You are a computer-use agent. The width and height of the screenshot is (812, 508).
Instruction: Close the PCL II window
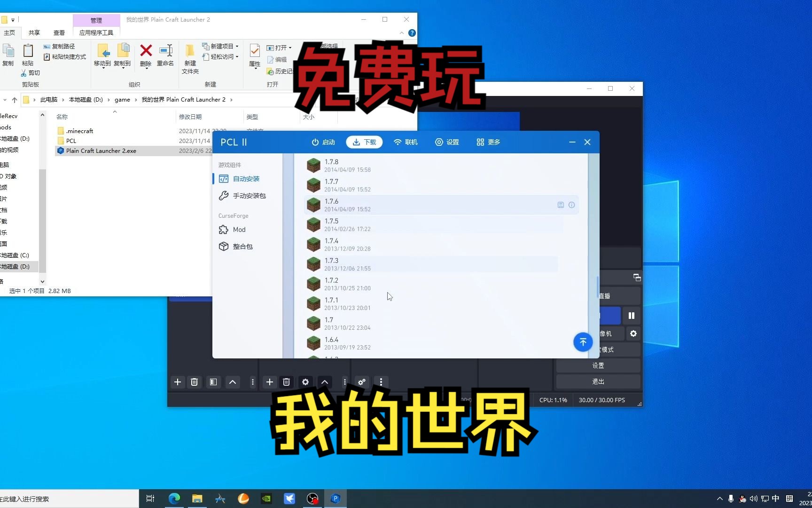tap(587, 142)
